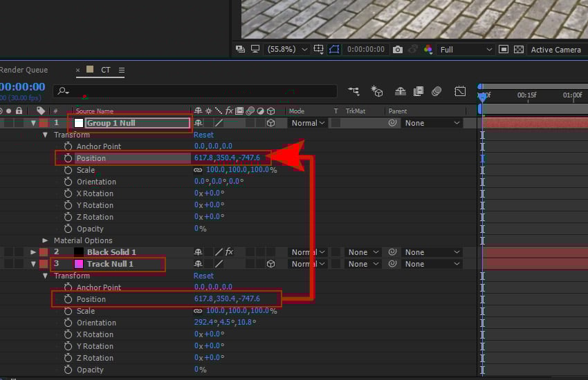Toggle transparency grid icon in viewer
The height and width of the screenshot is (380, 588).
(519, 50)
